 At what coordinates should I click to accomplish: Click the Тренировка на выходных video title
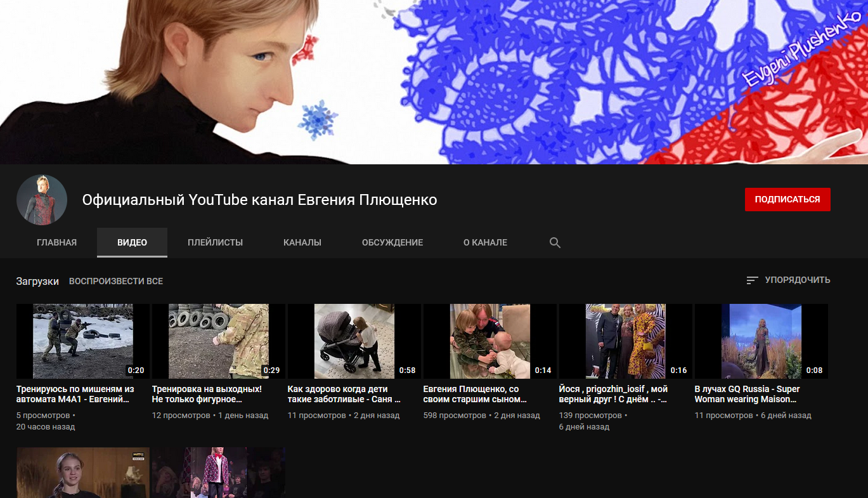point(207,394)
